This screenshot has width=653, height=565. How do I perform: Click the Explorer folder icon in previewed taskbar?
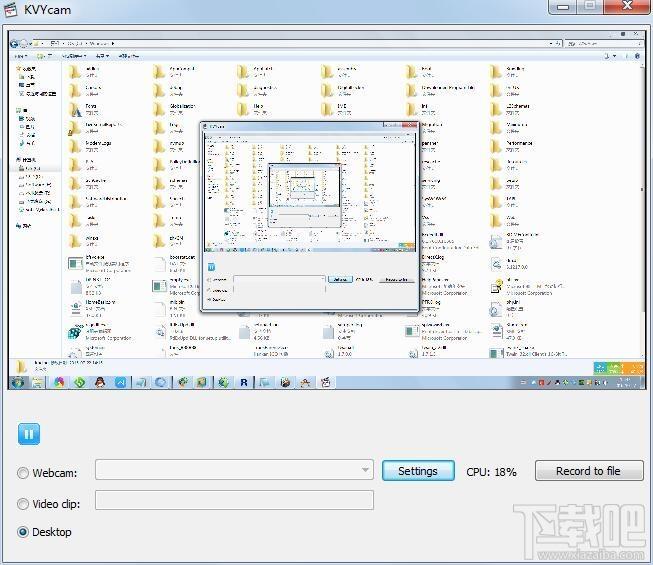click(x=37, y=382)
